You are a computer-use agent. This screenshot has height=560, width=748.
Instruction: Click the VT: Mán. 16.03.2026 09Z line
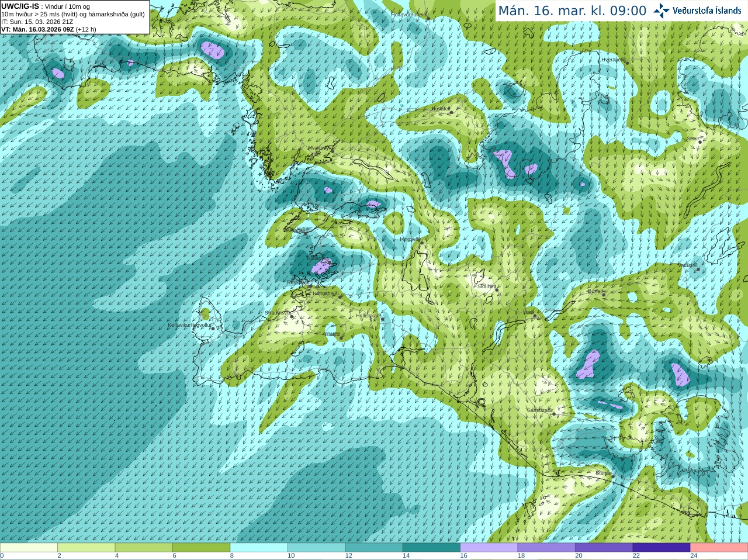(x=49, y=29)
